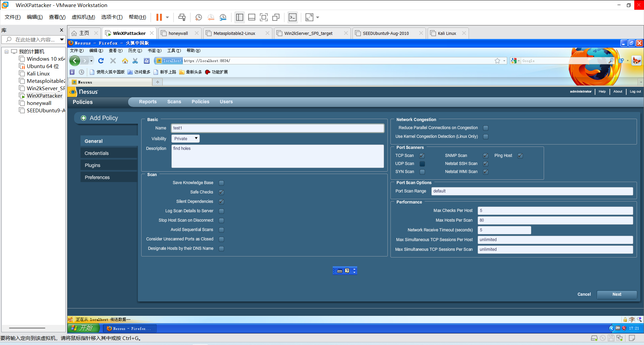Take a VM snapshot with the clock icon

(x=199, y=17)
